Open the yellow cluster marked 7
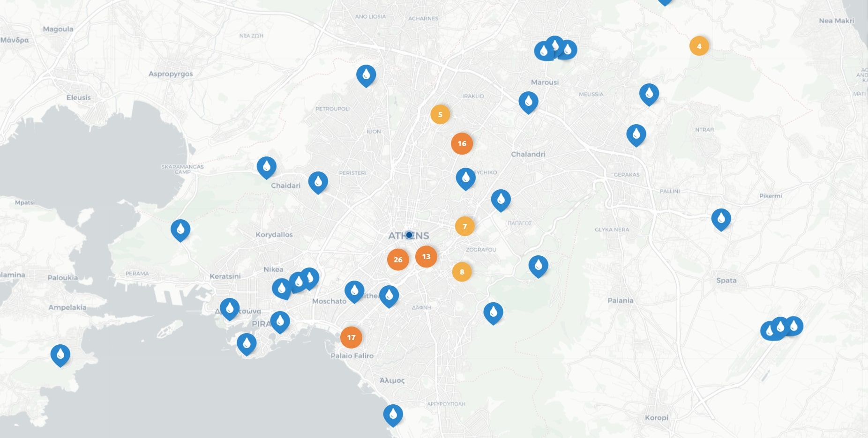Viewport: 868px width, 438px height. pyautogui.click(x=465, y=226)
